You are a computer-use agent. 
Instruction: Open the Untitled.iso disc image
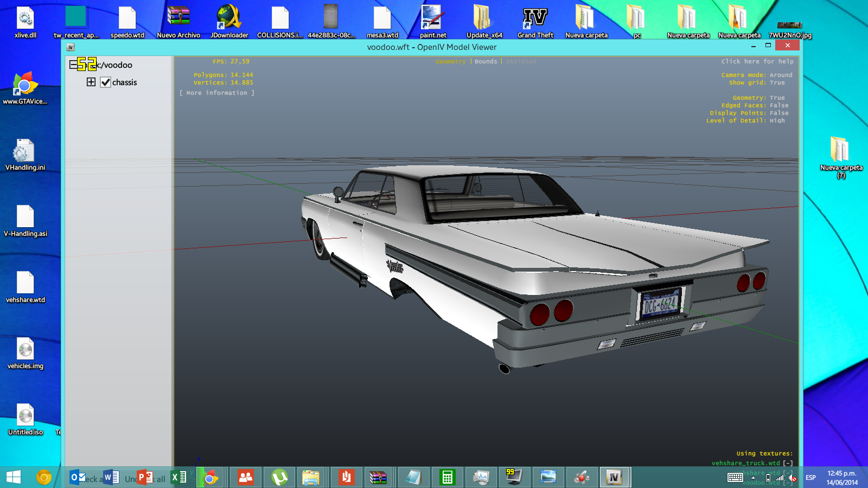[x=25, y=420]
